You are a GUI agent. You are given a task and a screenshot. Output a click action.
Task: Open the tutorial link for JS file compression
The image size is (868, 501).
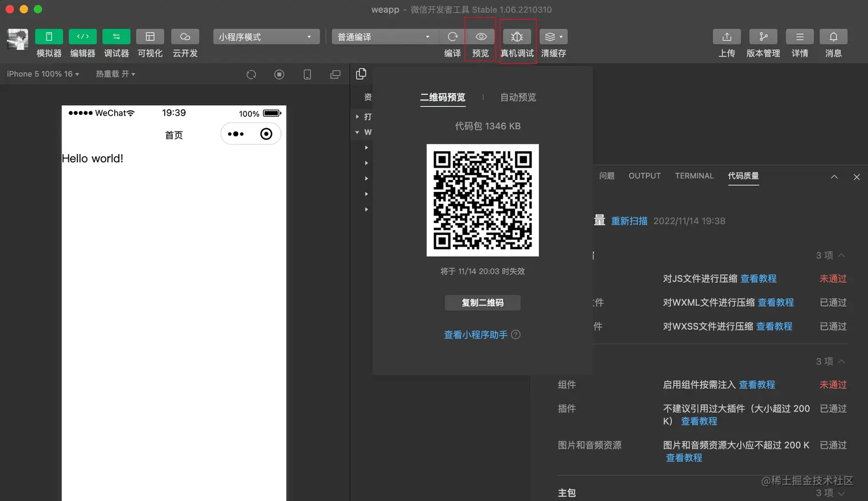[758, 279]
